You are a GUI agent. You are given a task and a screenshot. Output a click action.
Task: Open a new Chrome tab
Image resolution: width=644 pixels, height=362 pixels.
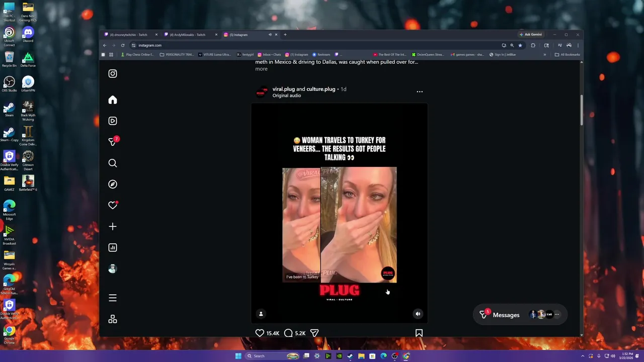pos(285,35)
